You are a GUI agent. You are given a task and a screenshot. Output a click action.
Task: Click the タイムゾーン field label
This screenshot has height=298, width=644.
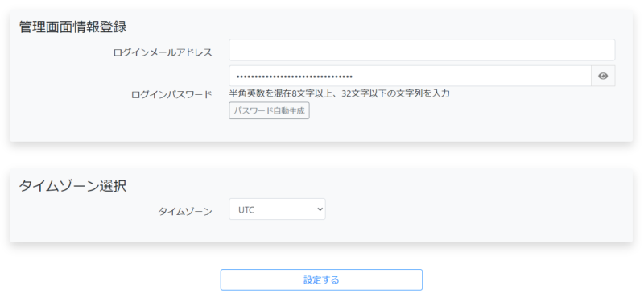coord(185,212)
